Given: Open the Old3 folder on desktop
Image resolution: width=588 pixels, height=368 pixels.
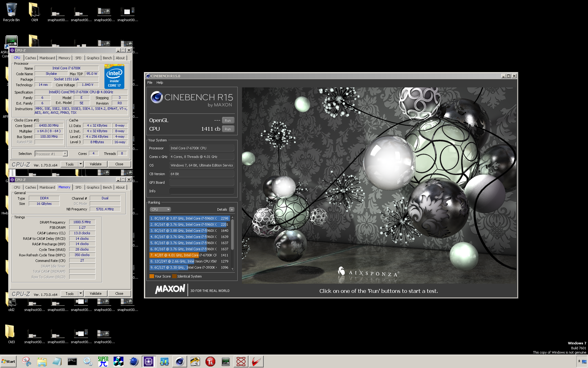Looking at the screenshot, I should click(x=11, y=334).
